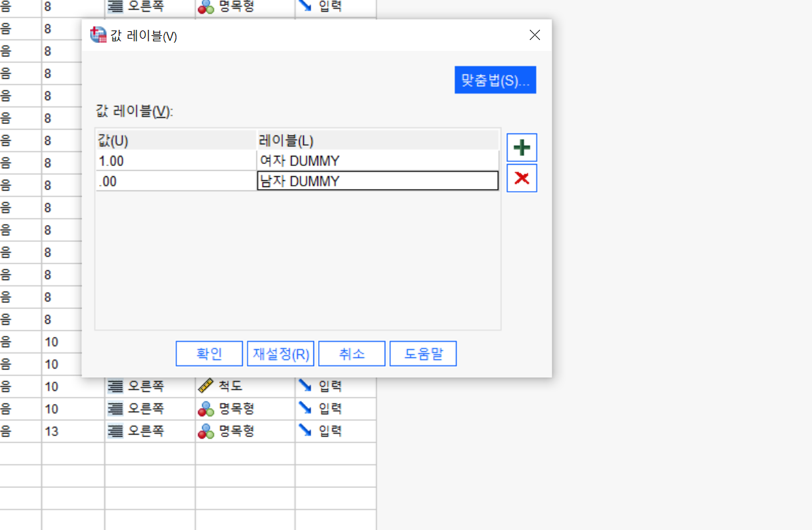
Task: Click the 재설정(R) reset button
Action: (281, 354)
